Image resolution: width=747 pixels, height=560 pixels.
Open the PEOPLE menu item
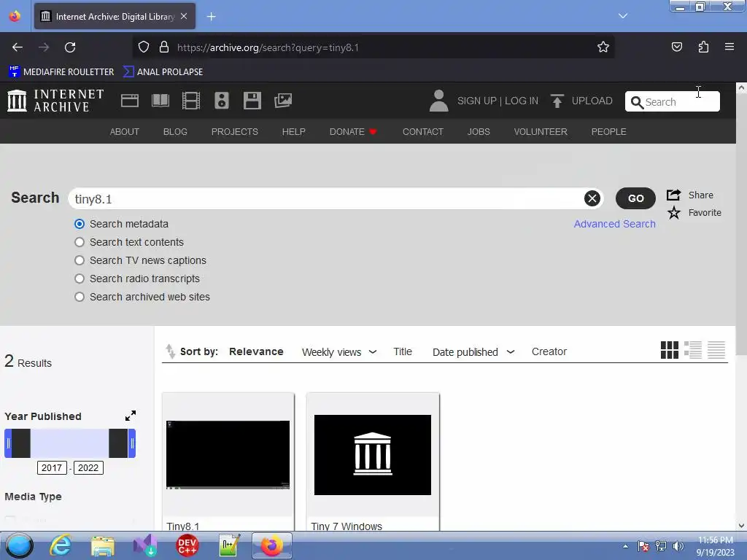coord(609,131)
